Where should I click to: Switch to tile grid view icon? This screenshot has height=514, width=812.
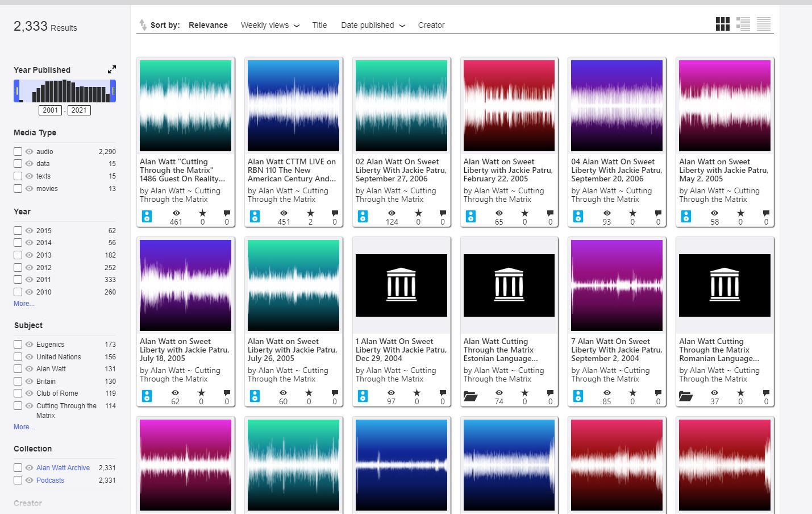click(722, 24)
